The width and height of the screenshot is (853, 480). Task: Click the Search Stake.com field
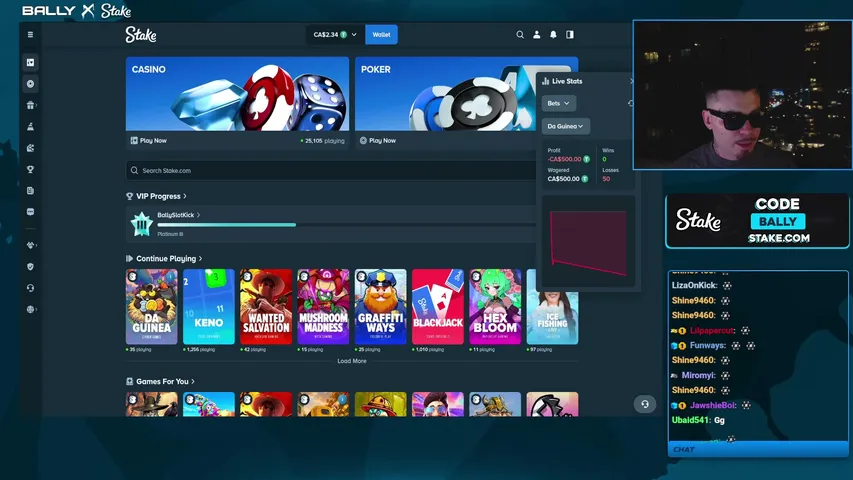click(x=331, y=170)
